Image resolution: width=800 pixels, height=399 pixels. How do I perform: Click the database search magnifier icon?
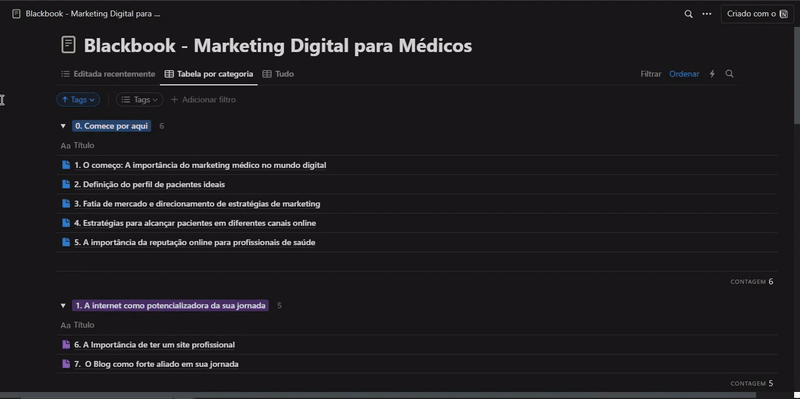[x=730, y=74]
